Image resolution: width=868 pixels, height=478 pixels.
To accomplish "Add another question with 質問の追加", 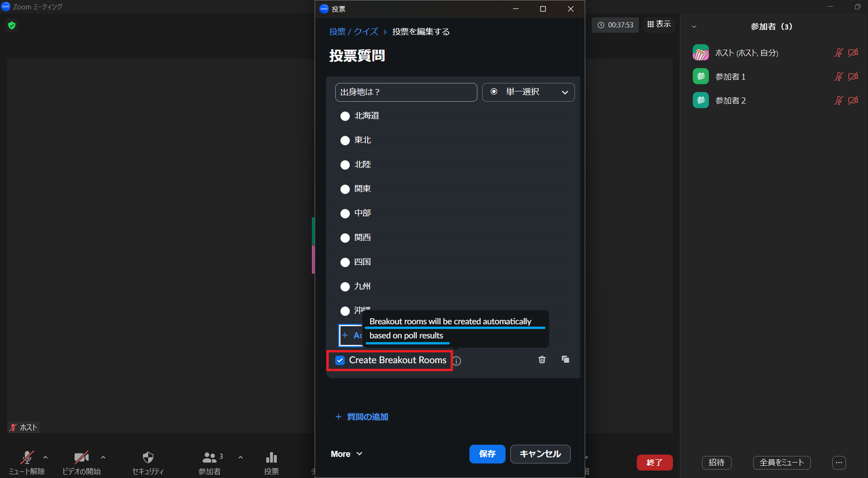I will point(362,417).
